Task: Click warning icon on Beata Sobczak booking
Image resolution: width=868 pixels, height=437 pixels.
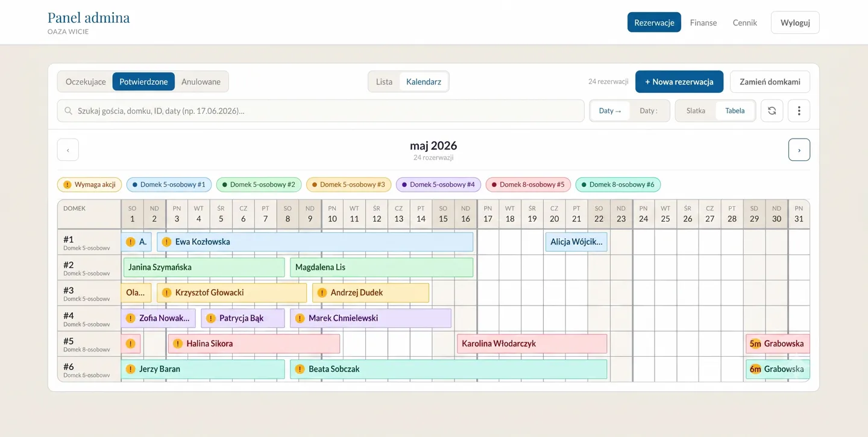Action: pyautogui.click(x=300, y=369)
